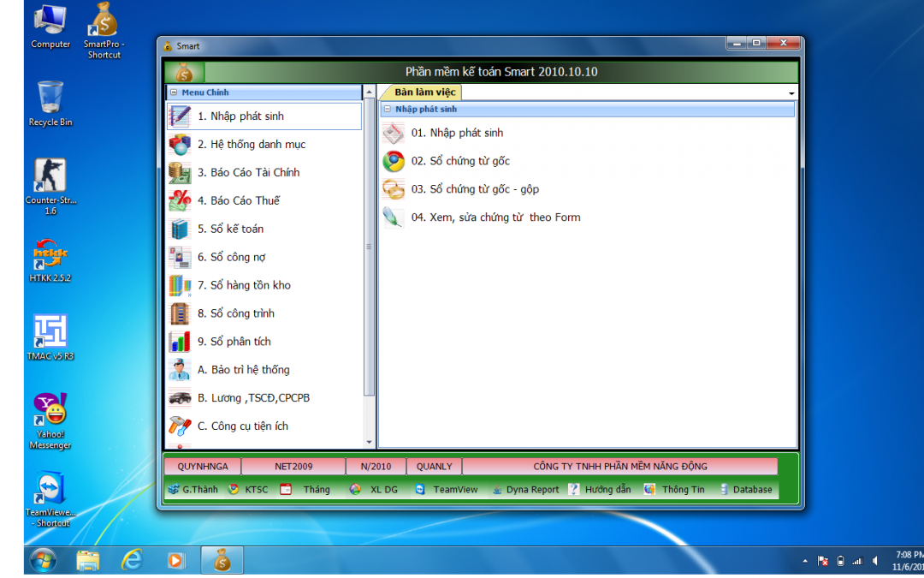Screen dimensions: 924x578
Task: Click the Database button
Action: (x=745, y=490)
